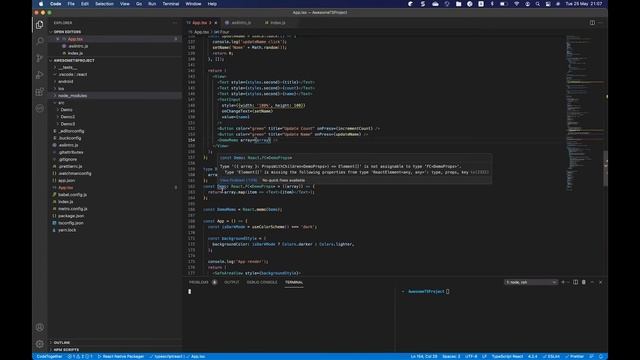
Task: Split the terminal panel
Action: 576,282
